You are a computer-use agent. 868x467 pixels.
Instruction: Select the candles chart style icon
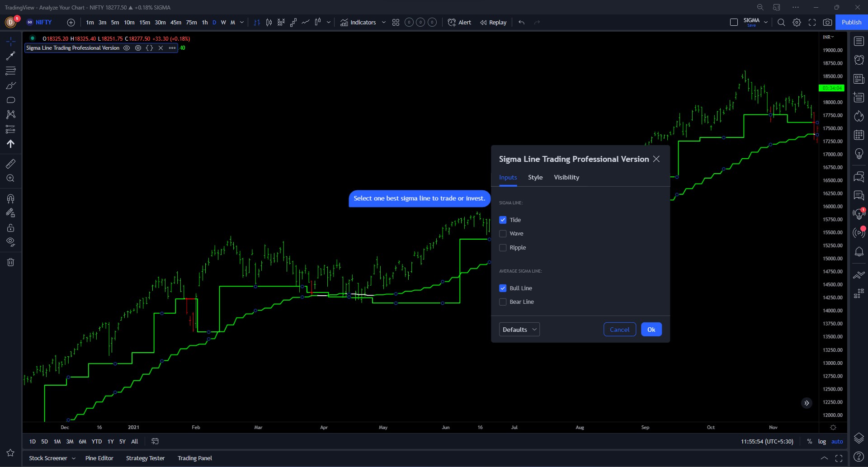[269, 22]
